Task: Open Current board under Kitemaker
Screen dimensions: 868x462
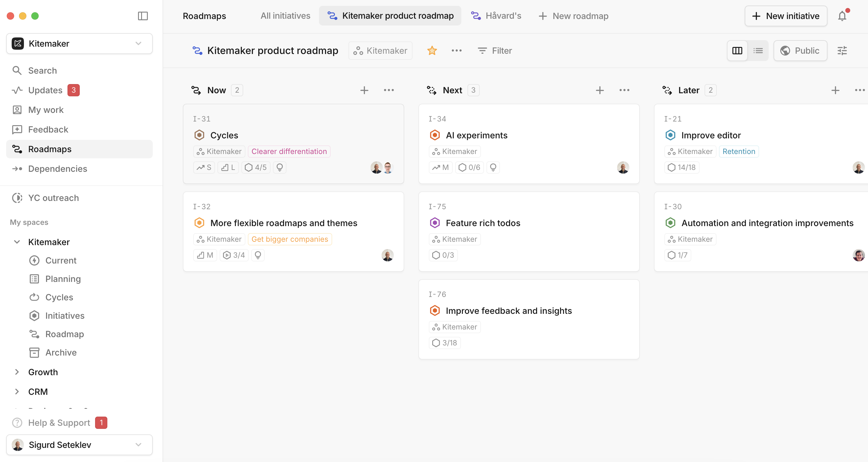Action: (61, 260)
